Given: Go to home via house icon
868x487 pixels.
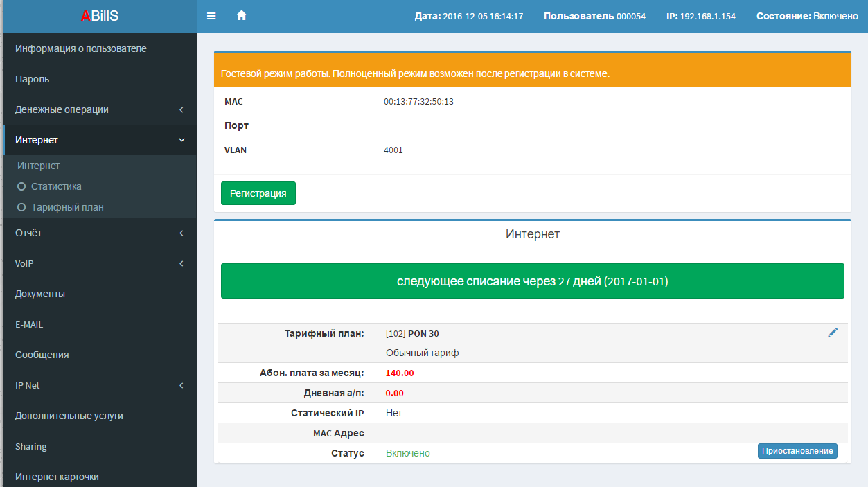Looking at the screenshot, I should (x=242, y=16).
